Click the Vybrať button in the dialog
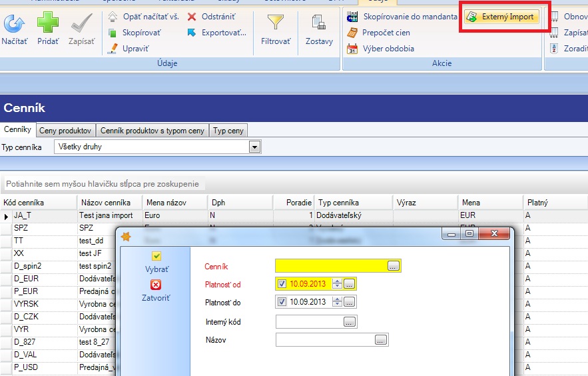This screenshot has height=376, width=588. pyautogui.click(x=156, y=262)
